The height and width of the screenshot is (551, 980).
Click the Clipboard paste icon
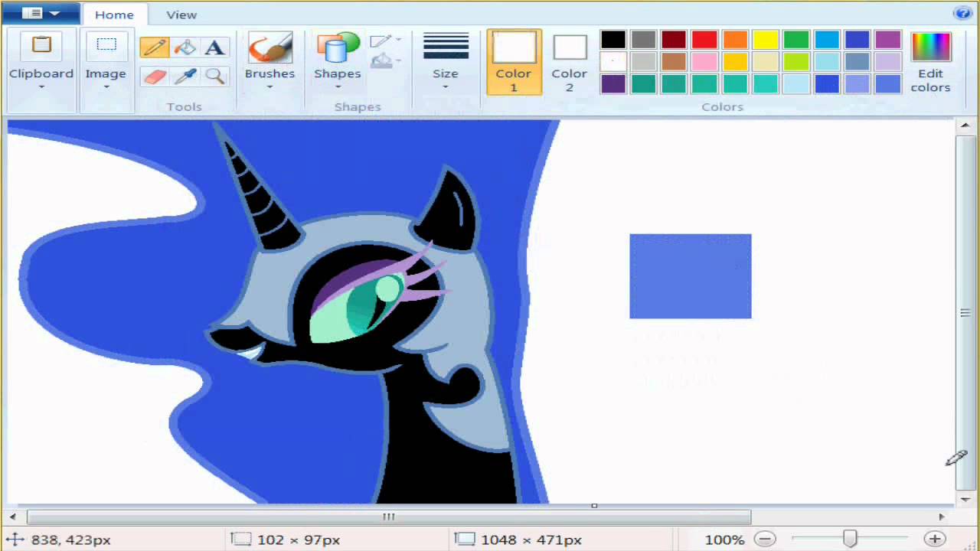pyautogui.click(x=41, y=46)
